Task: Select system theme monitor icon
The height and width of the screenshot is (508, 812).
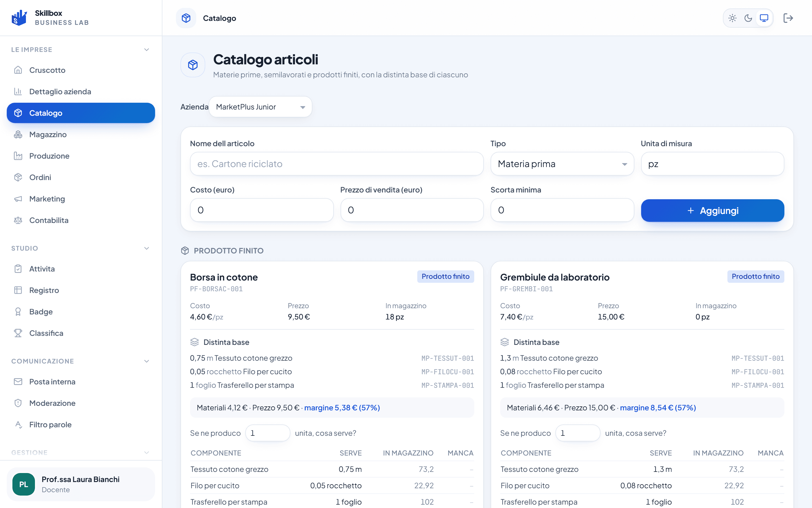Action: (x=764, y=18)
